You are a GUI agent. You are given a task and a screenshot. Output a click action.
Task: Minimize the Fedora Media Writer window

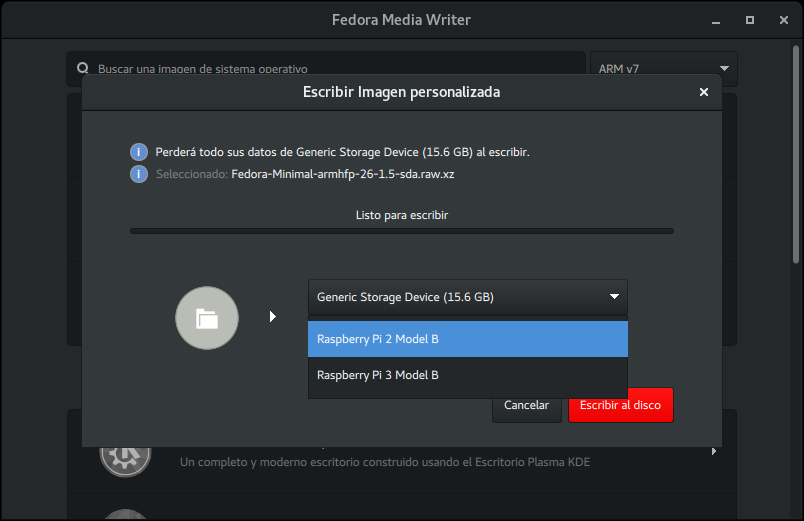(x=716, y=21)
